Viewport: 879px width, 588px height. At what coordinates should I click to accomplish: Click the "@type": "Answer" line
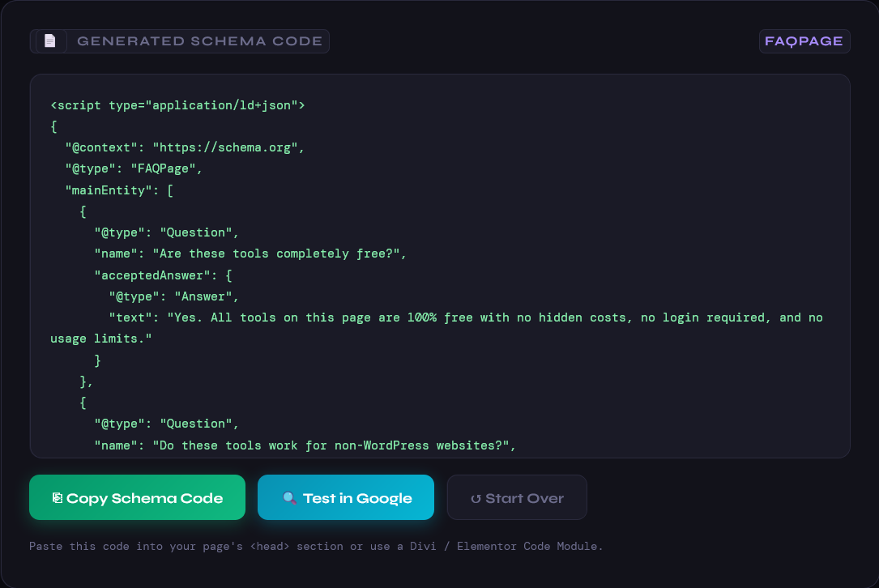[x=174, y=296]
